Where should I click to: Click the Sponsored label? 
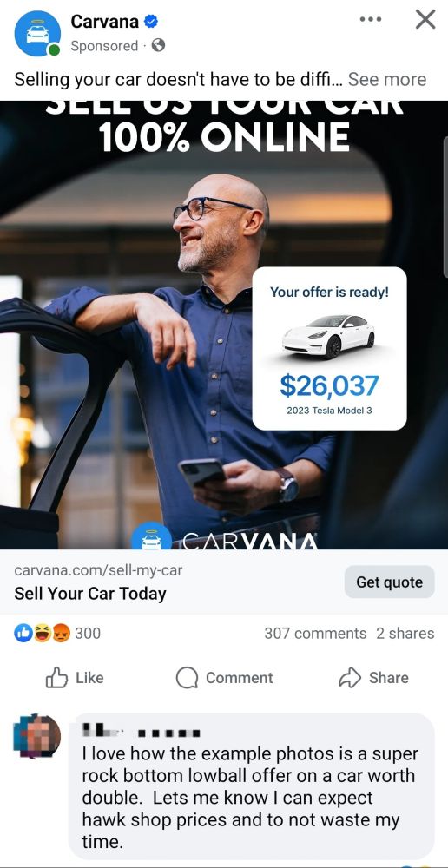(x=104, y=46)
